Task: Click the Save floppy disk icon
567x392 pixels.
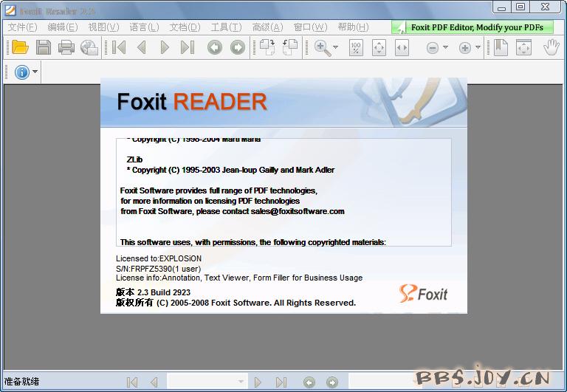Action: pyautogui.click(x=44, y=47)
